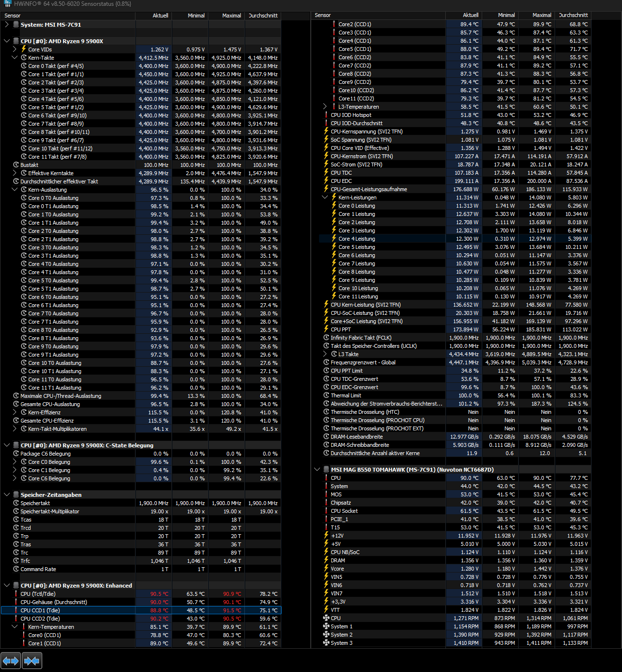Viewport: 622px width, 672px height.
Task: Click clock icon beside Command Rate
Action: coord(16,569)
